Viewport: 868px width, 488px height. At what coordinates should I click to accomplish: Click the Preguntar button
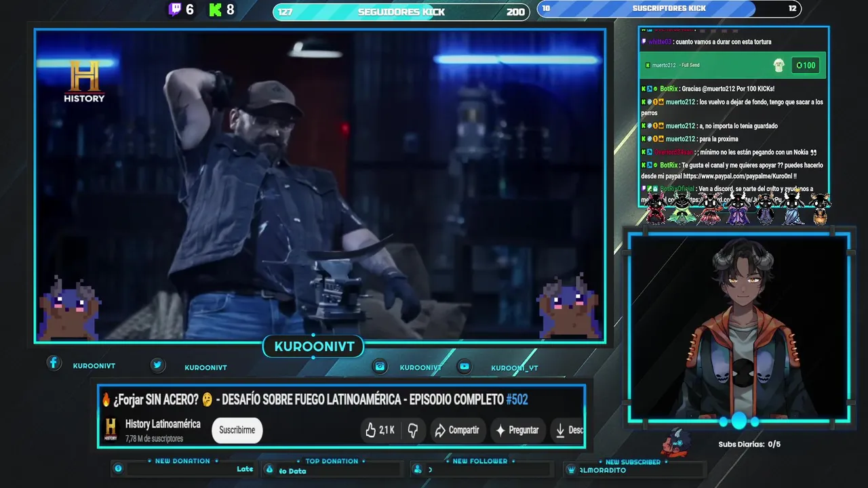pos(517,430)
